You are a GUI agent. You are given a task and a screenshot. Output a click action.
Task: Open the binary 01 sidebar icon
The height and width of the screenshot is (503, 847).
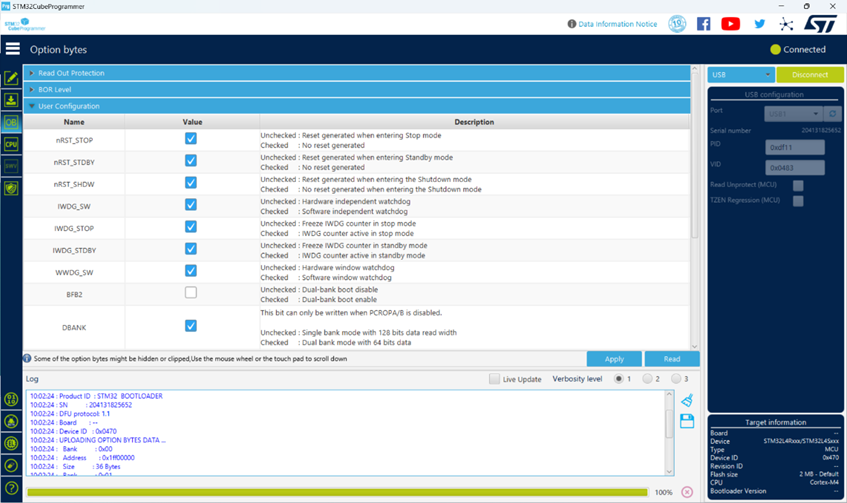[x=11, y=400]
